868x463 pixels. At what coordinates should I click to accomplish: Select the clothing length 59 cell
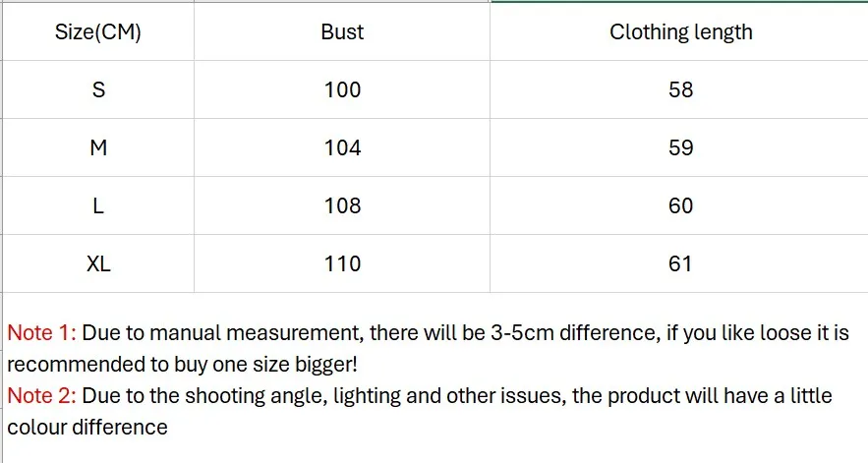(679, 147)
